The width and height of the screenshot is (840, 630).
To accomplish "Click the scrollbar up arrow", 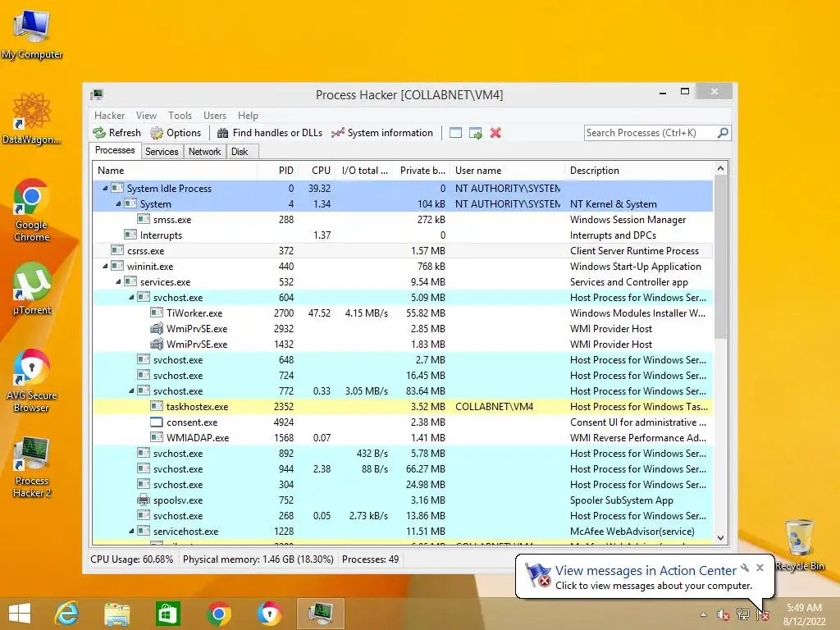I will 720,168.
